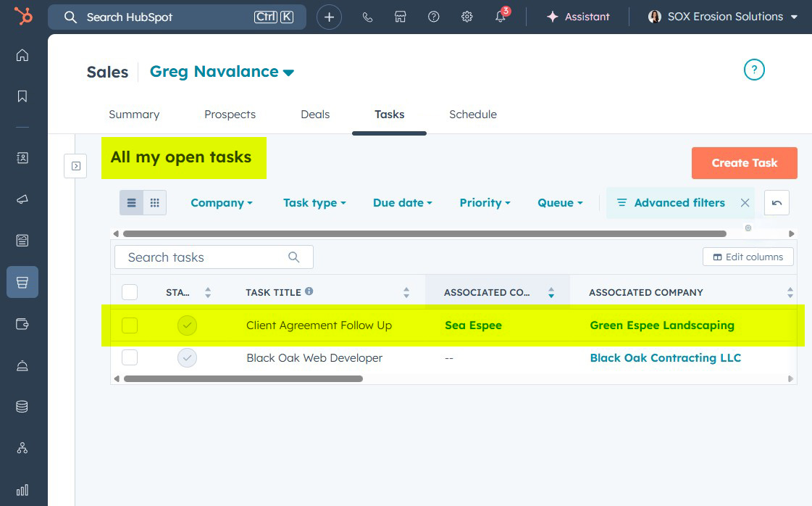Open the Due date filter dropdown
This screenshot has width=812, height=506.
402,203
